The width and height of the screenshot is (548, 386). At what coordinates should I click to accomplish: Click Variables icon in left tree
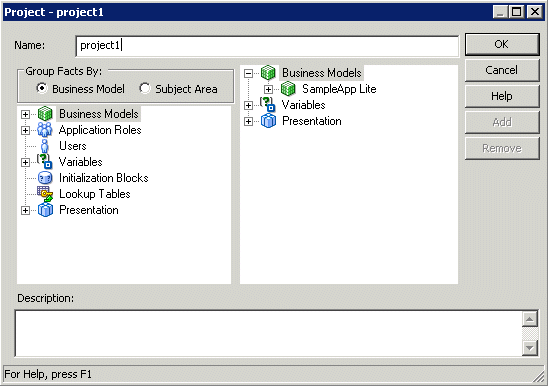point(45,162)
